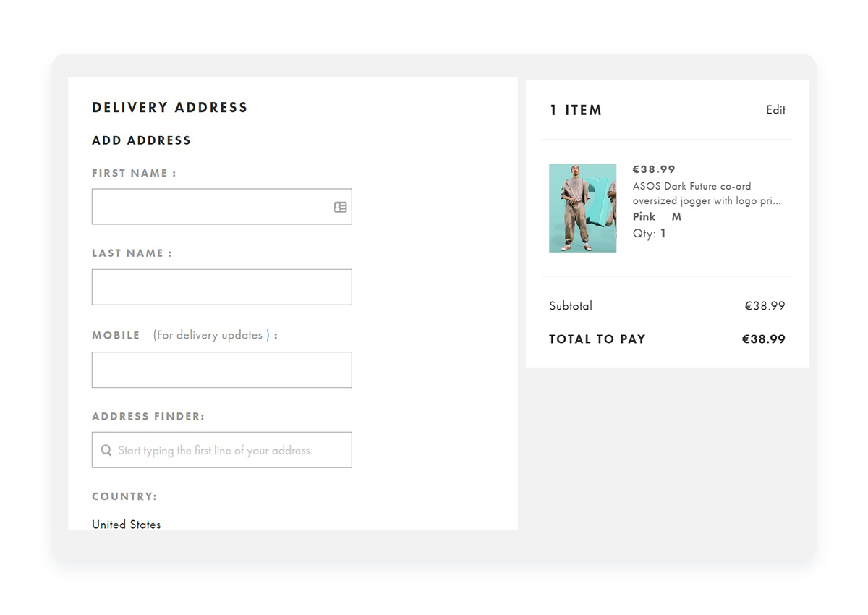Click the Total To Pay amount
Viewport: 868px width, 615px height.
coord(764,339)
